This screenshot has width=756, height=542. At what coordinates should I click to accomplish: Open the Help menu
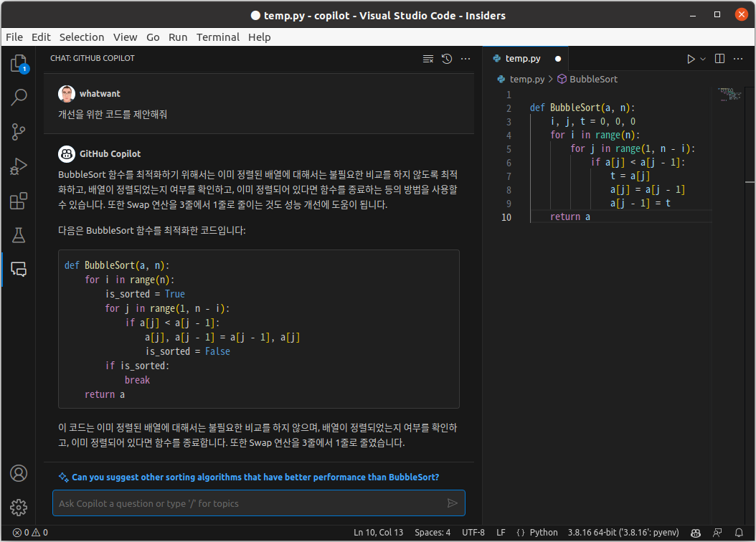pos(260,37)
